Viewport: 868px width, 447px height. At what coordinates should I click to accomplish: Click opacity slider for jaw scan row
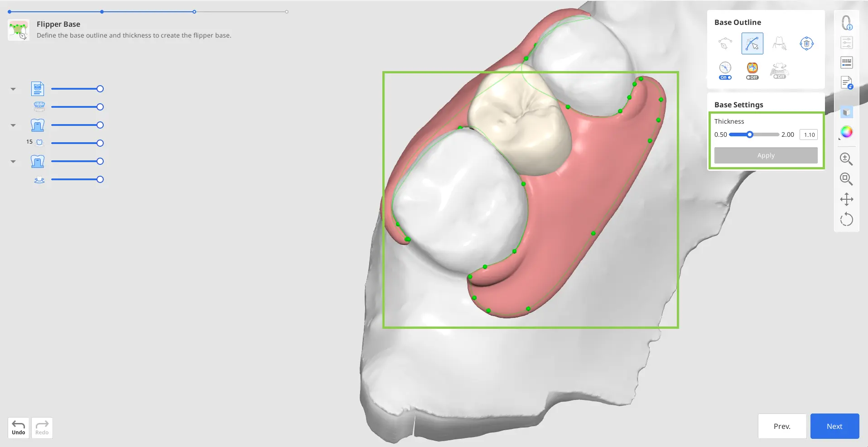[x=77, y=107]
